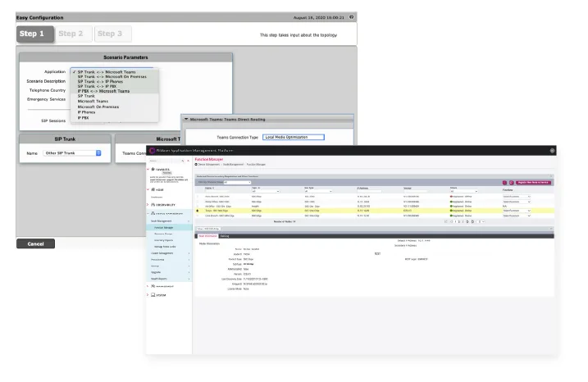Select the radio button for highlighted yellow row
This screenshot has width=588, height=382.
198,210
